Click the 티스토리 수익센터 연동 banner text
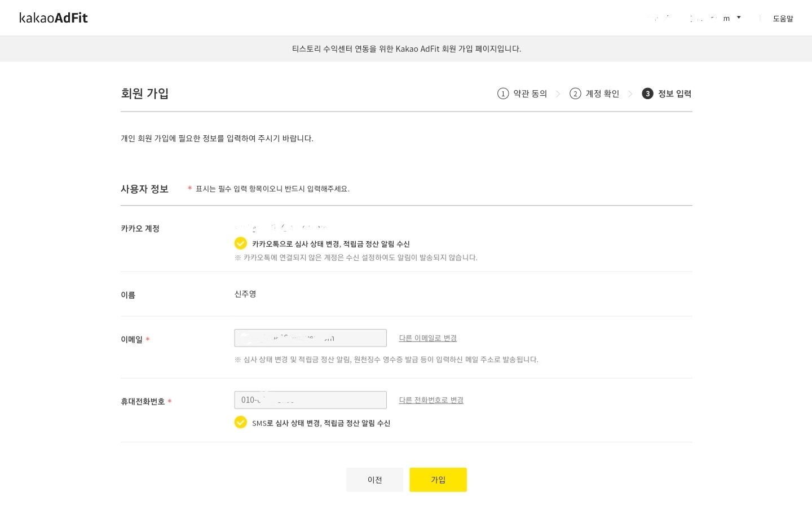Image resolution: width=812 pixels, height=506 pixels. [407, 49]
